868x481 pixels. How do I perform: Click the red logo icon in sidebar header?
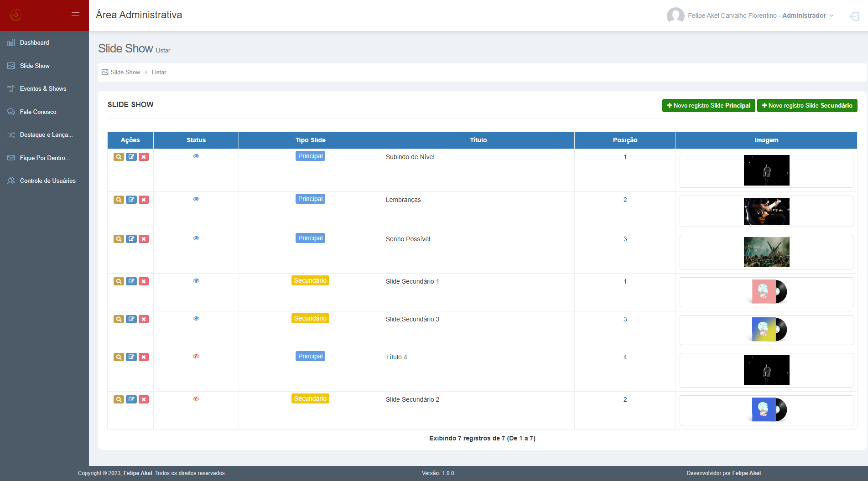pos(16,16)
